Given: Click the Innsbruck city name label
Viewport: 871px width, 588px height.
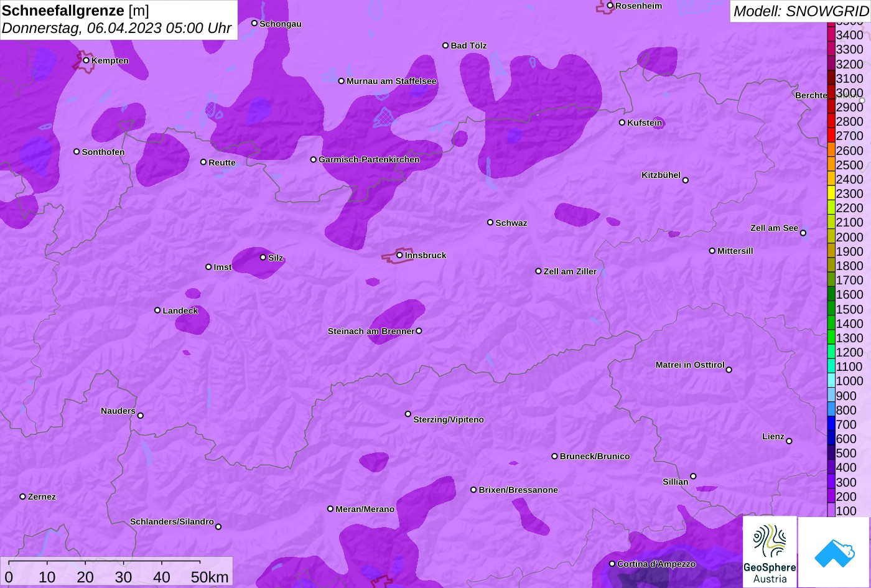Looking at the screenshot, I should tap(426, 255).
